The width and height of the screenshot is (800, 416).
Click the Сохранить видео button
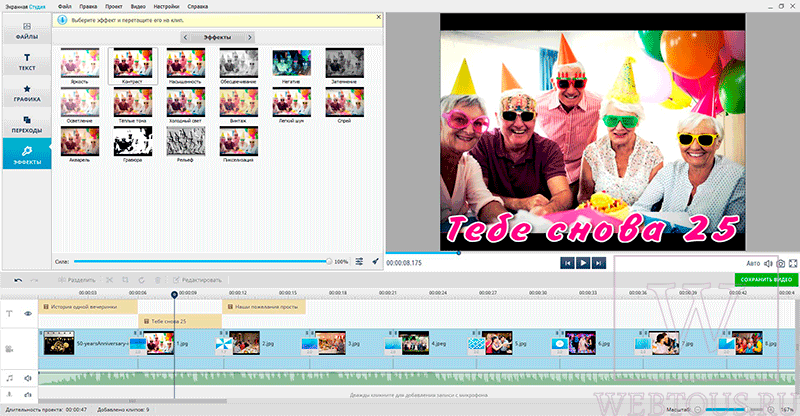click(766, 279)
